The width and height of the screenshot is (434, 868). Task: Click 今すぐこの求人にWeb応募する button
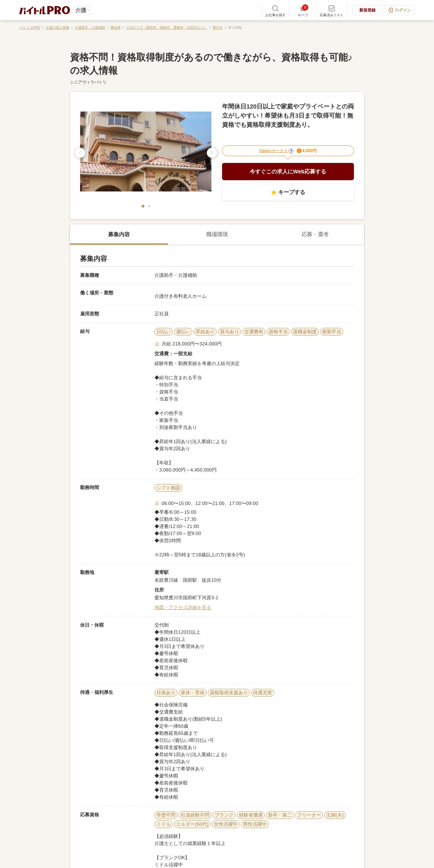click(288, 172)
